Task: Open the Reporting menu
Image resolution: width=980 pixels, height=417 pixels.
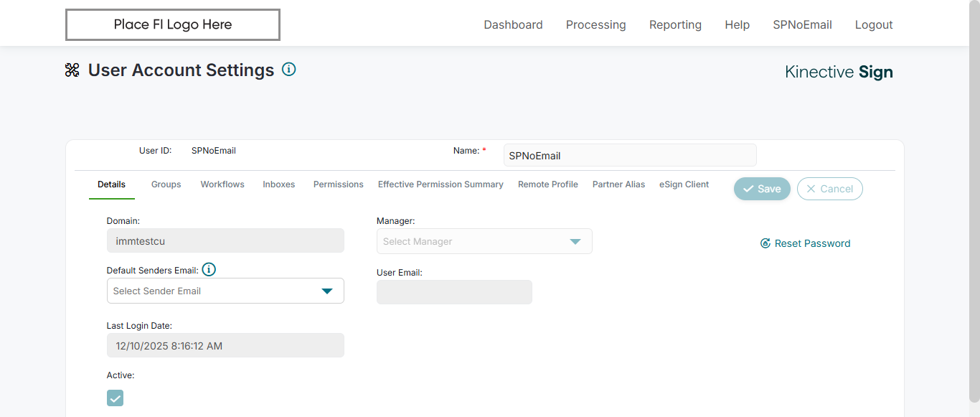Action: pos(675,24)
